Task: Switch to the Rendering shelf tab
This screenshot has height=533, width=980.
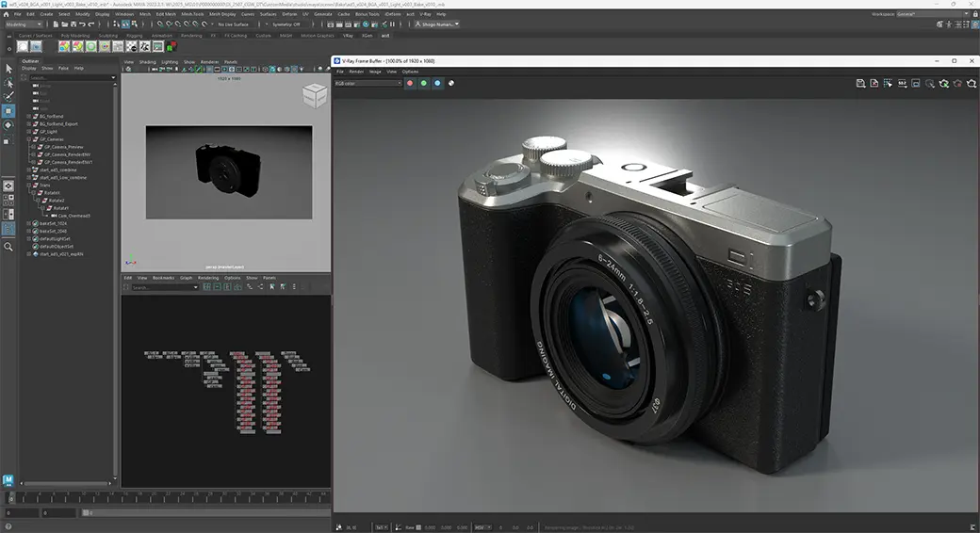Action: coord(191,36)
